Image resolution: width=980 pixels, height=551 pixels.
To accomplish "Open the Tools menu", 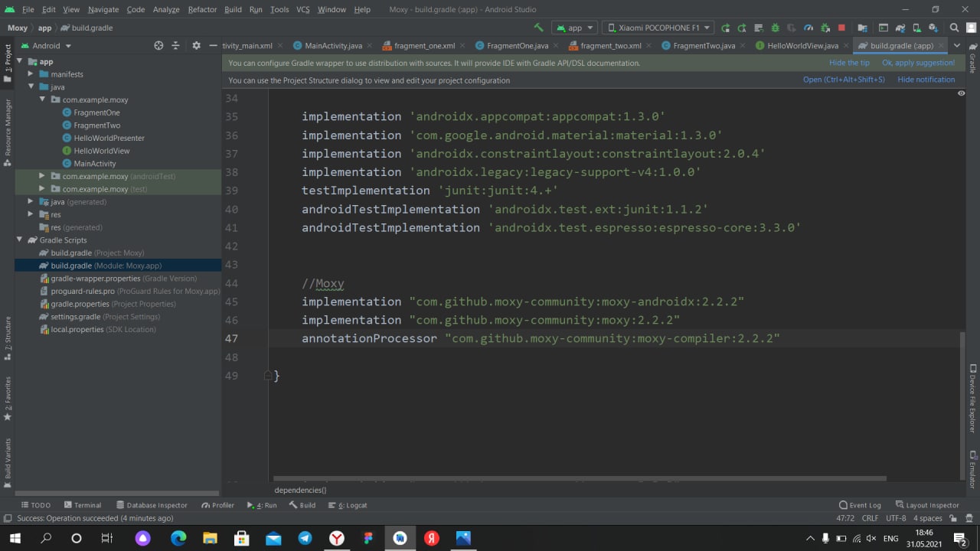I will 279,9.
